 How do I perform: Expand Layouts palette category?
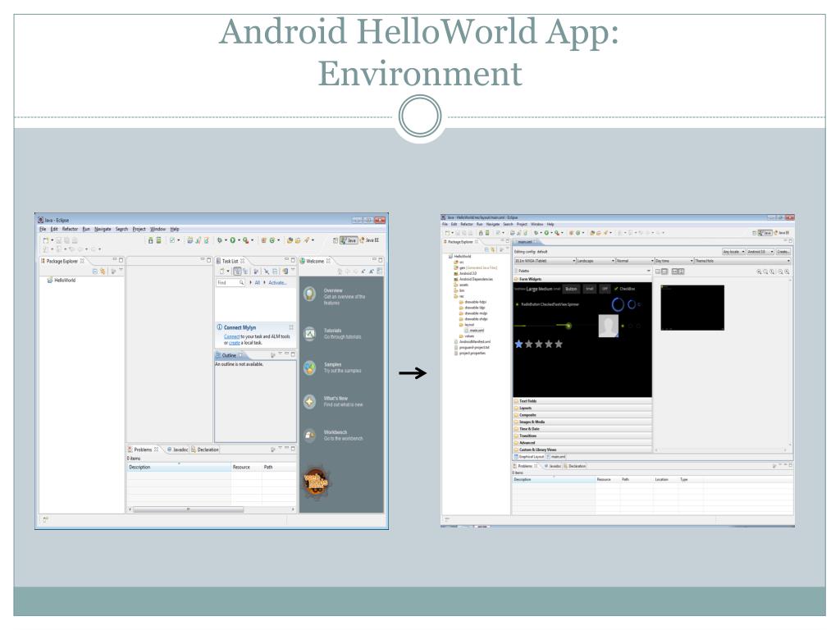tap(582, 408)
